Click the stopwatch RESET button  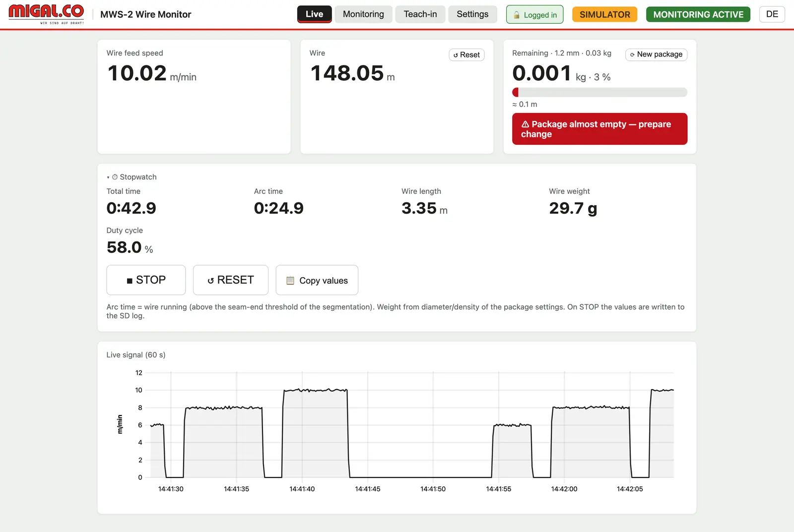pos(231,280)
